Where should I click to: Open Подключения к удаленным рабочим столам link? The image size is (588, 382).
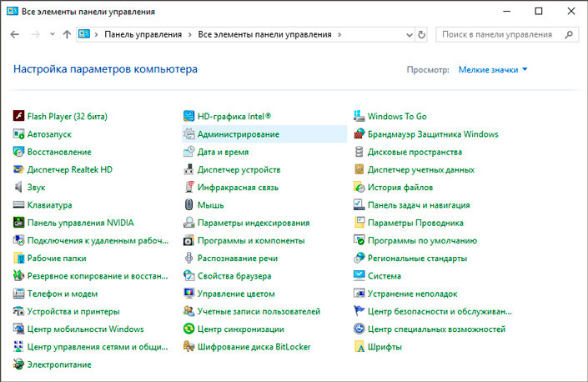(x=98, y=240)
